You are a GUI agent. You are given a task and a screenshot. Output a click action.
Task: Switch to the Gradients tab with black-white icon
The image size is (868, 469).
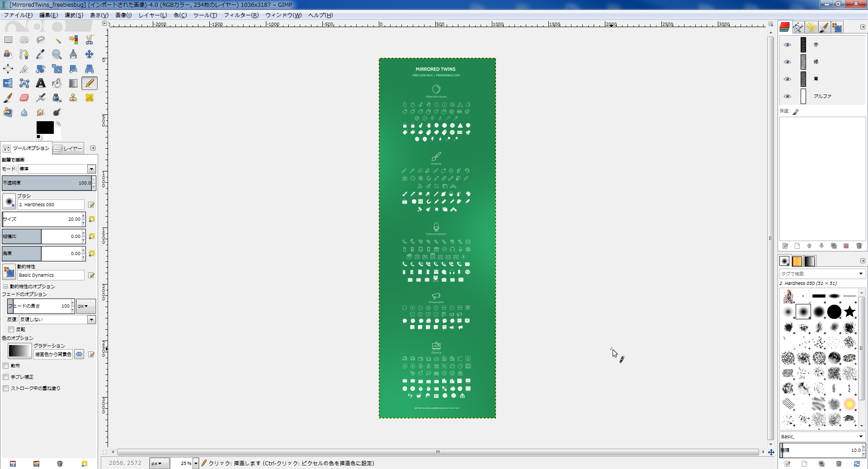coord(810,261)
